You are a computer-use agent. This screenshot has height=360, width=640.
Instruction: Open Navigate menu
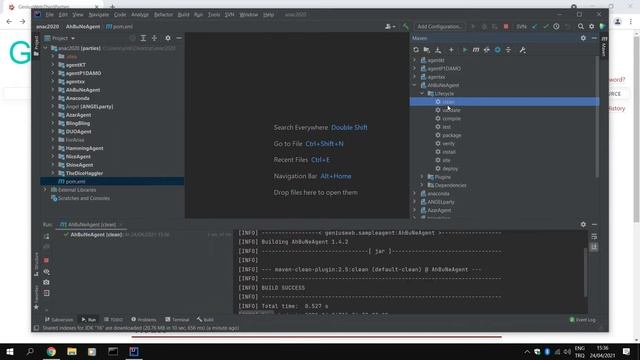tap(99, 15)
